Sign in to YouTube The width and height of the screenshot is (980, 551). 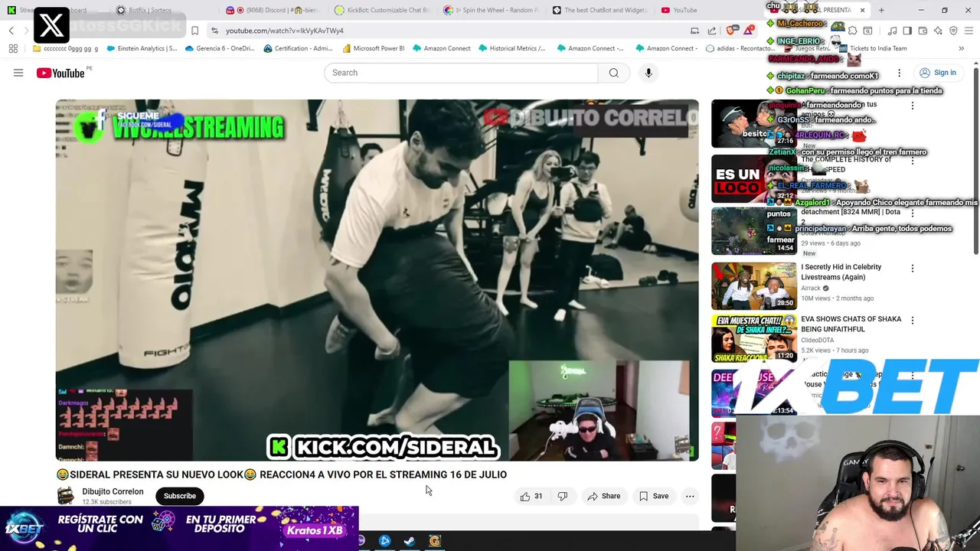(938, 73)
